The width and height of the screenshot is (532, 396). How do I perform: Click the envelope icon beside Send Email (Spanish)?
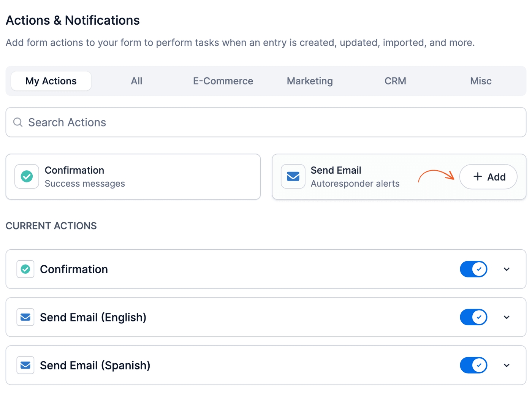click(x=25, y=365)
